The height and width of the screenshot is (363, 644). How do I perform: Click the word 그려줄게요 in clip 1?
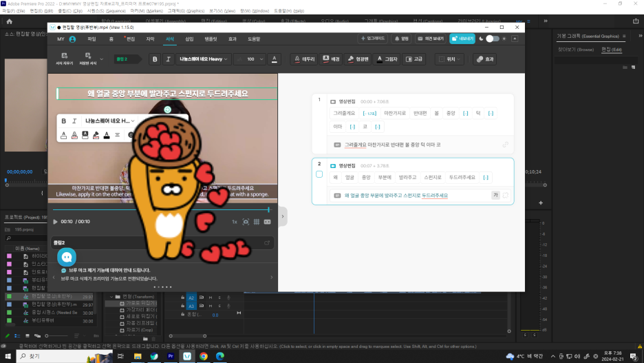(344, 113)
